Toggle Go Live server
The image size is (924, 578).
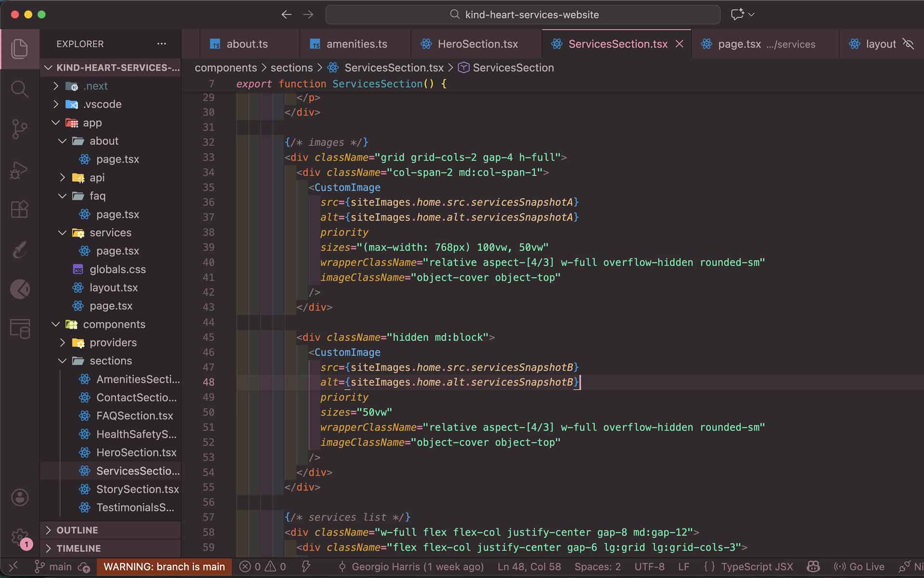[860, 567]
